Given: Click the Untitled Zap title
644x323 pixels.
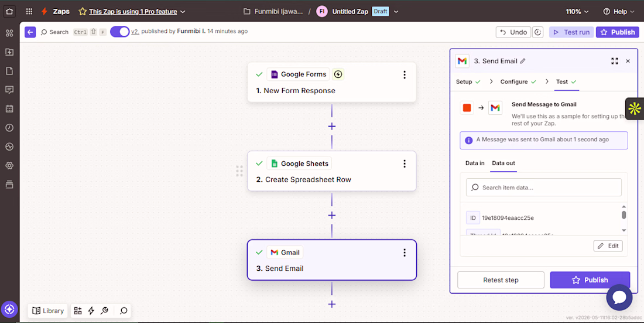Looking at the screenshot, I should [350, 12].
